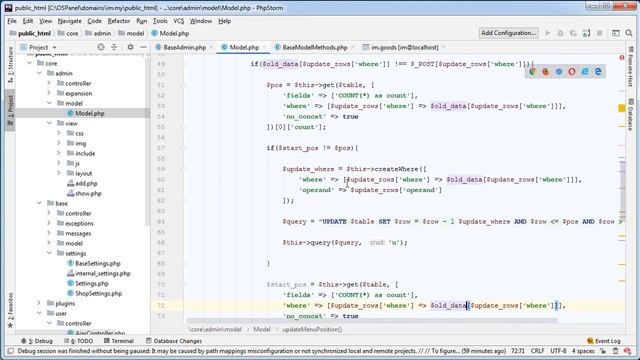Click the CRLF line separator in status bar
Screen dimensions: 640x360
pos(537,351)
